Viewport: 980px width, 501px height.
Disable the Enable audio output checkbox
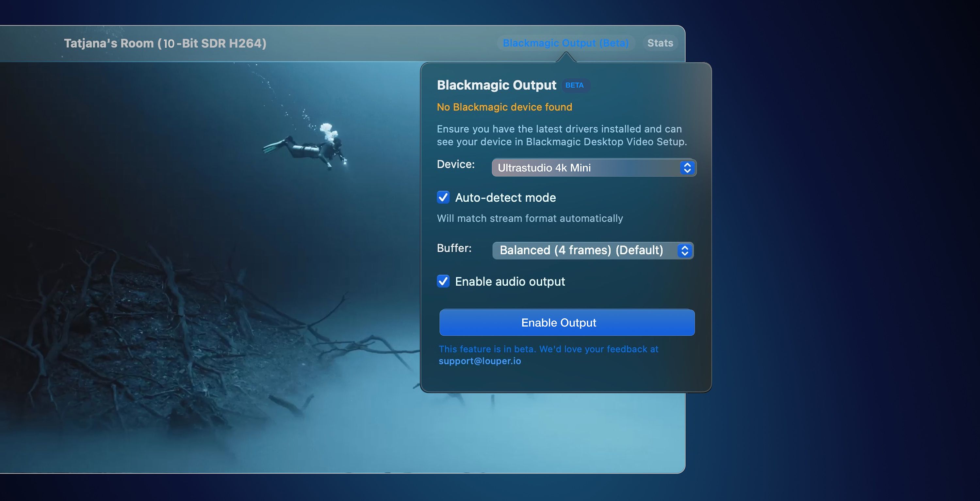pyautogui.click(x=443, y=281)
